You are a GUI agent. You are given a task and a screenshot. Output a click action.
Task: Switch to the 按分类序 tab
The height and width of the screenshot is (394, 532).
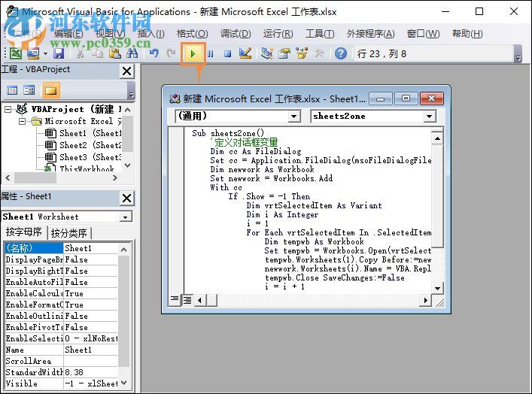[x=69, y=233]
